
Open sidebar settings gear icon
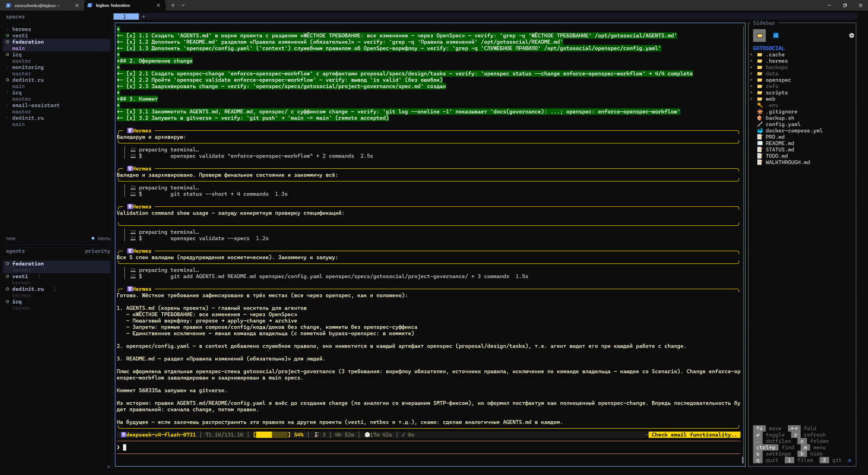(851, 35)
